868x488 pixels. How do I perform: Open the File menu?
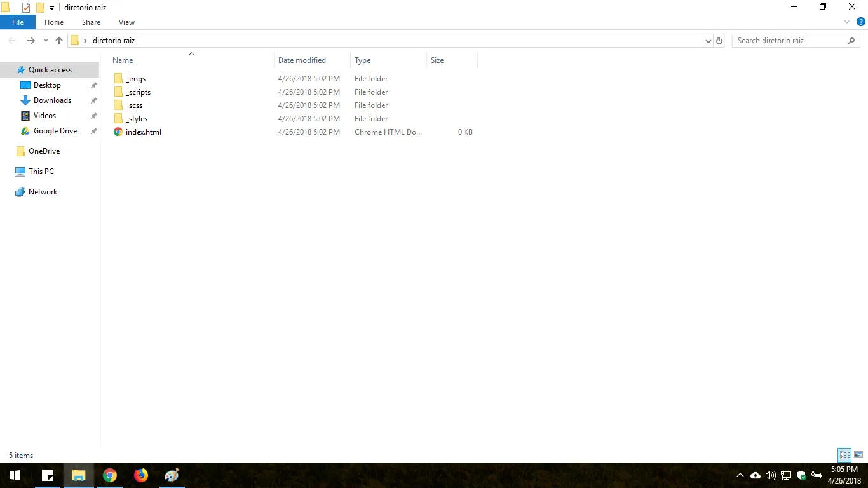pyautogui.click(x=18, y=22)
